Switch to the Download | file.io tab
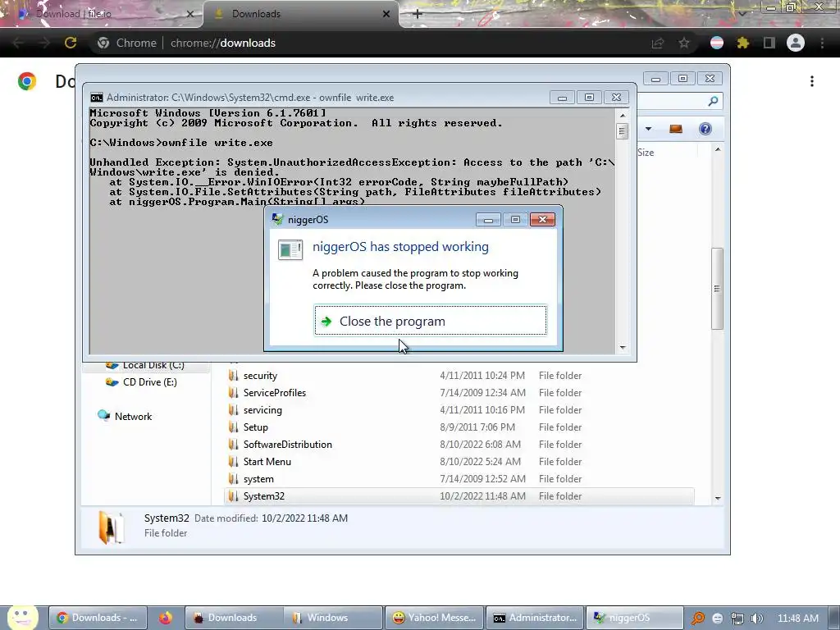Viewport: 840px width, 630px height. click(x=102, y=14)
